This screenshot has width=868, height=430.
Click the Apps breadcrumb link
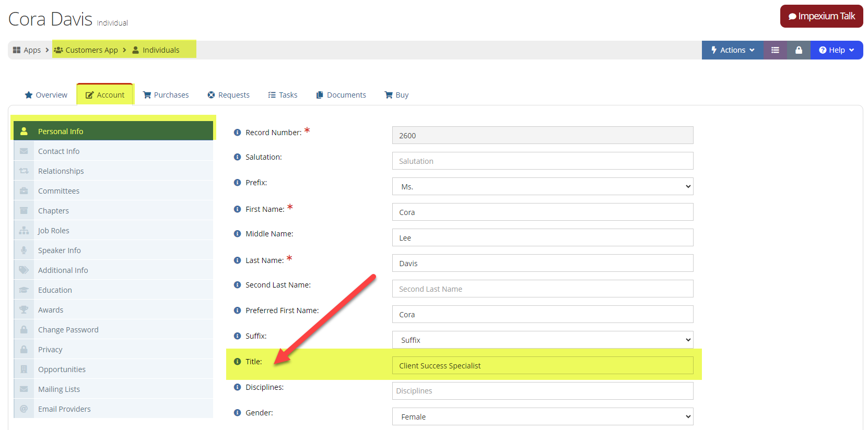32,50
